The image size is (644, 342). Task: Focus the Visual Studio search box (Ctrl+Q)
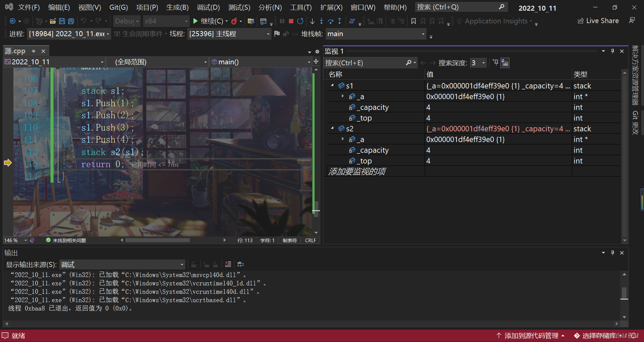pyautogui.click(x=461, y=7)
